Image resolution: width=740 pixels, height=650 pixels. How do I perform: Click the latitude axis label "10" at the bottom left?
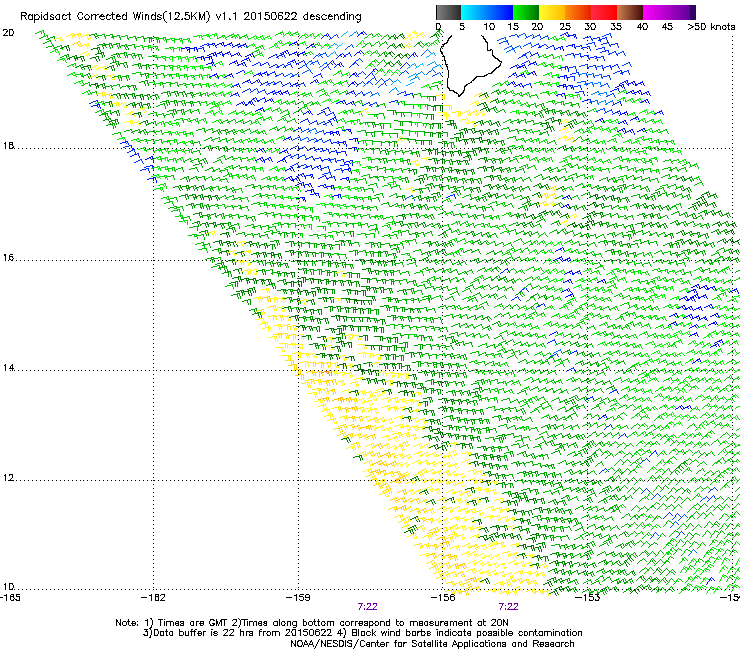coord(8,587)
